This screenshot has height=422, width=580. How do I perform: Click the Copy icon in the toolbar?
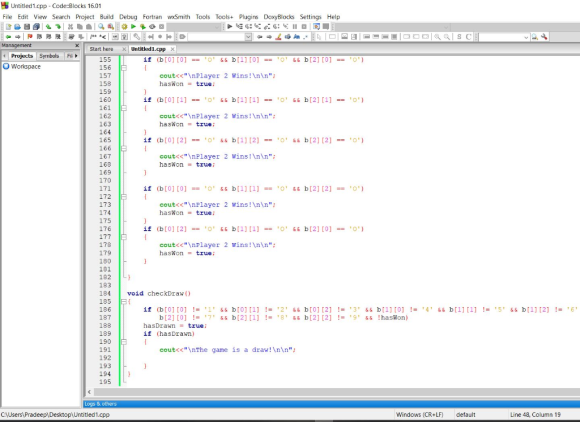click(x=80, y=27)
